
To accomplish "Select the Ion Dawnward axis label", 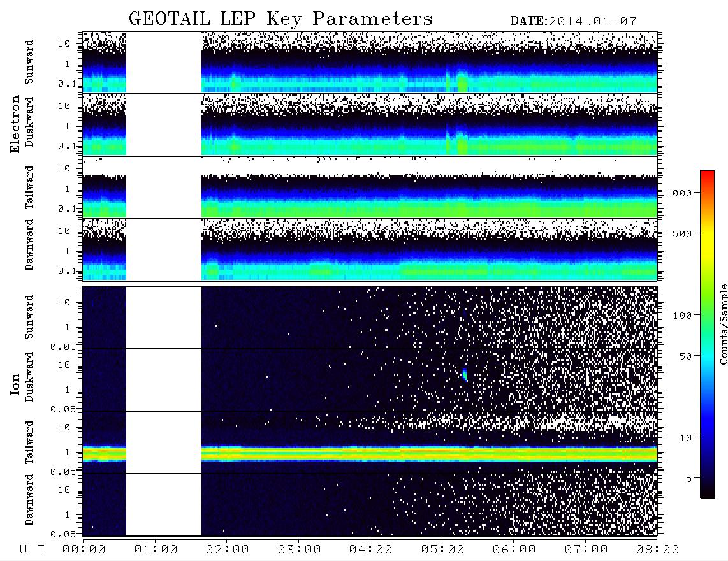I will (x=29, y=500).
